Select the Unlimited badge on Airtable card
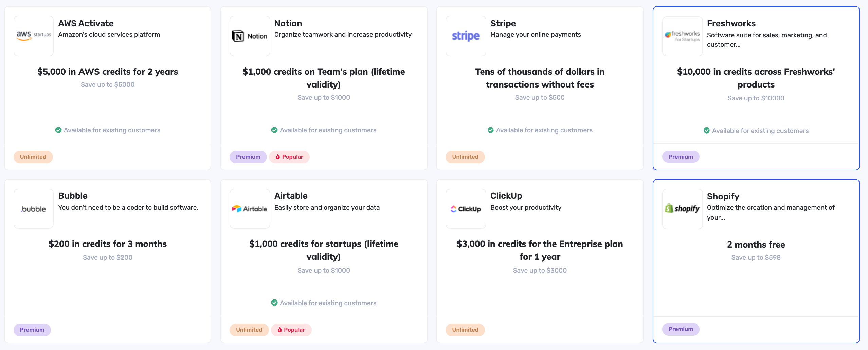This screenshot has height=350, width=868. coord(249,330)
